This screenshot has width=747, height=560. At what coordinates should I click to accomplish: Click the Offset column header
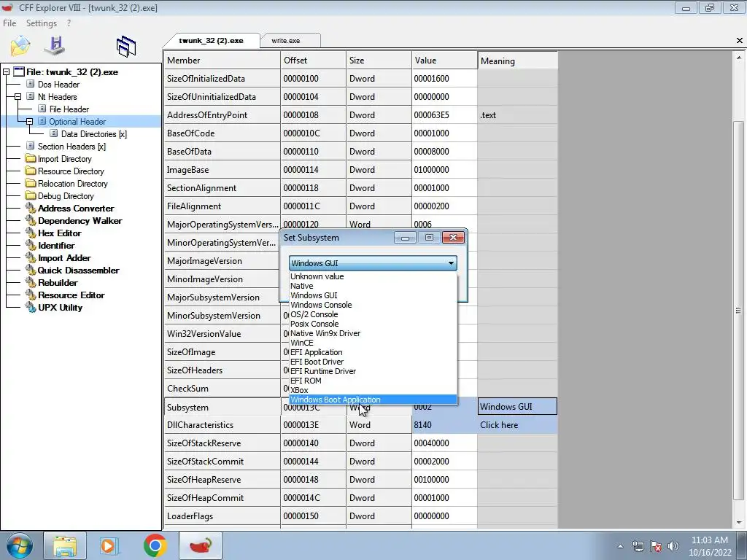tap(314, 61)
